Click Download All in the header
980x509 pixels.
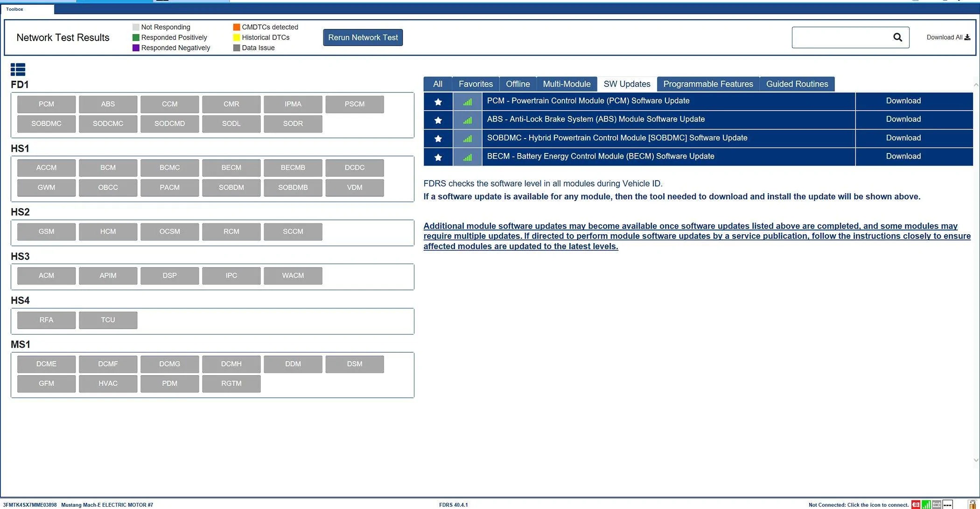pyautogui.click(x=948, y=37)
